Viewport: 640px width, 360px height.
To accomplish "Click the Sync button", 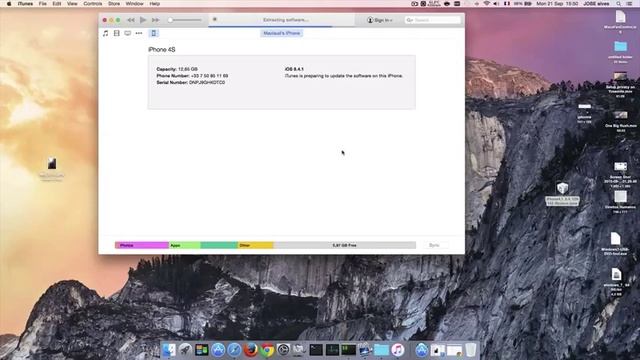I will point(434,245).
